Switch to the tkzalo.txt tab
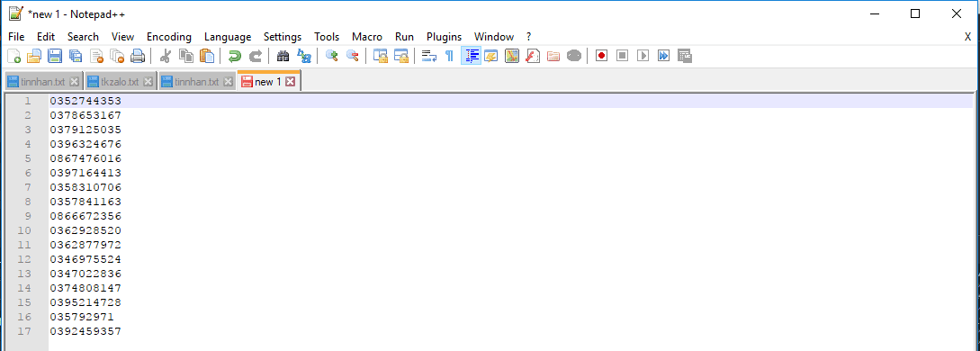 pyautogui.click(x=120, y=82)
